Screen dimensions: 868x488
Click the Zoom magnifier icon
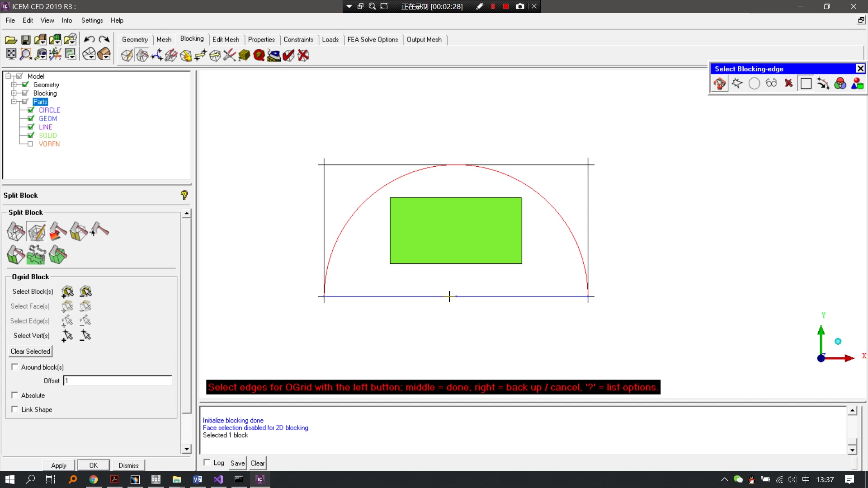(x=26, y=54)
